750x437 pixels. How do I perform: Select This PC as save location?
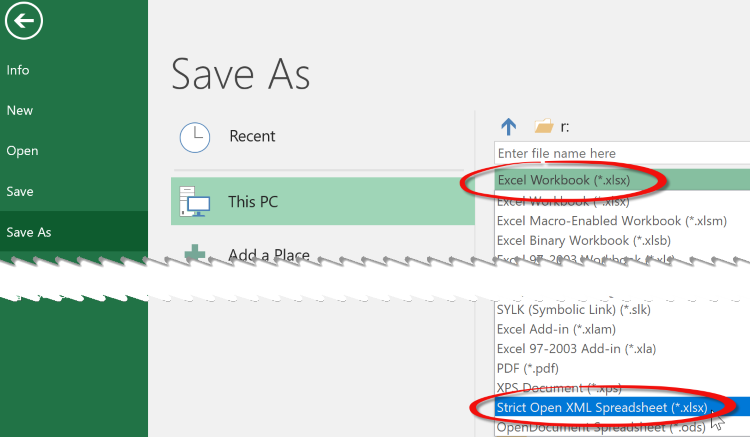[323, 201]
